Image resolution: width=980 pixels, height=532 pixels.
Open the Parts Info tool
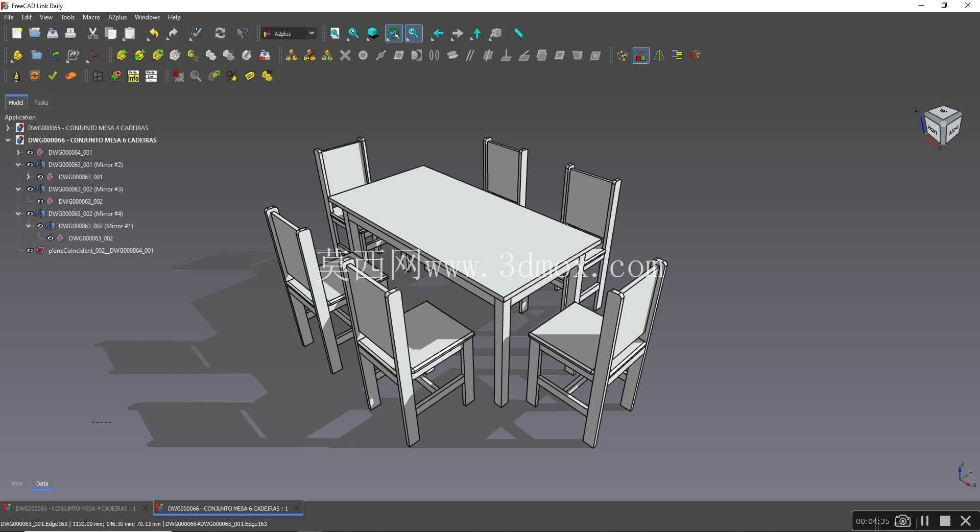tap(133, 76)
